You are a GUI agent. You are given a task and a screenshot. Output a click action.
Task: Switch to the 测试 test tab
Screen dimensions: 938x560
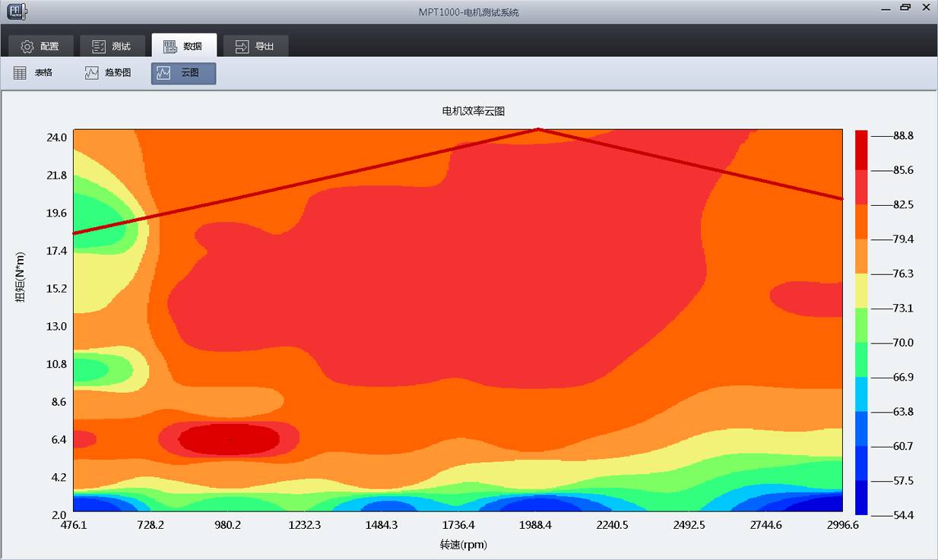pyautogui.click(x=111, y=46)
